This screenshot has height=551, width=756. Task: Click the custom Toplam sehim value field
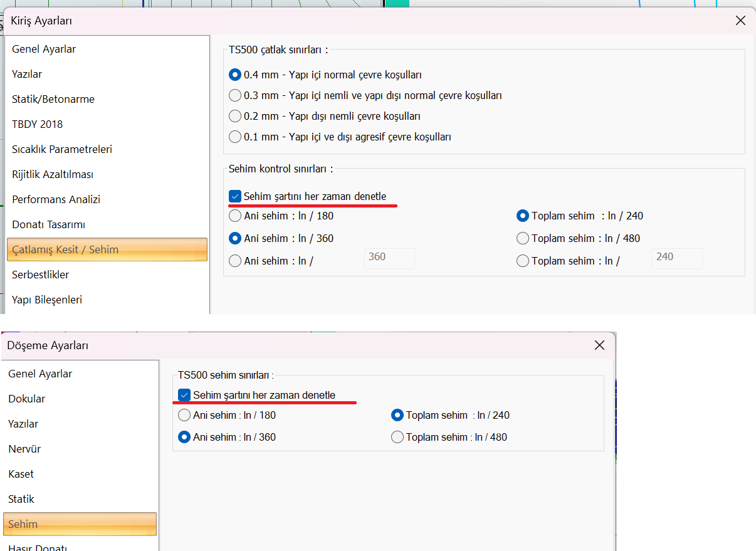click(x=677, y=258)
